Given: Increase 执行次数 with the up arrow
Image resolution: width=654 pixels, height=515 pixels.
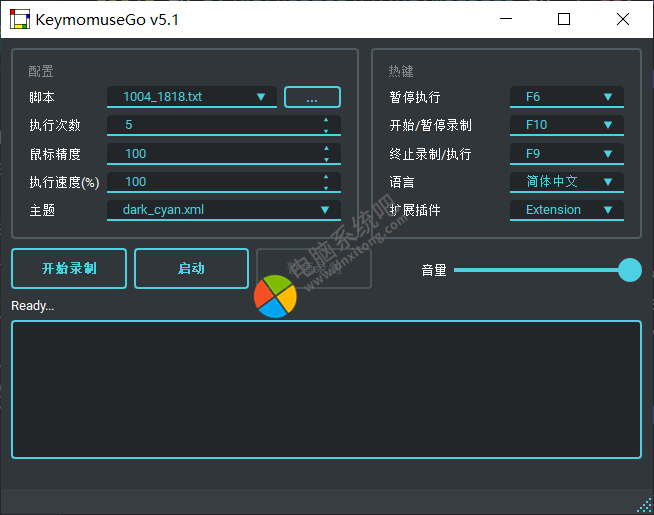Looking at the screenshot, I should tap(325, 120).
